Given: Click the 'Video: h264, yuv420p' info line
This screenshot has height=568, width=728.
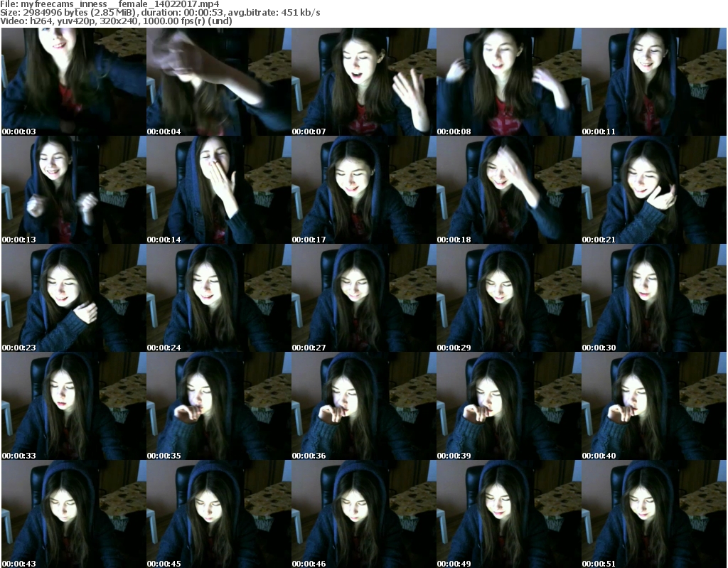Looking at the screenshot, I should coord(116,21).
